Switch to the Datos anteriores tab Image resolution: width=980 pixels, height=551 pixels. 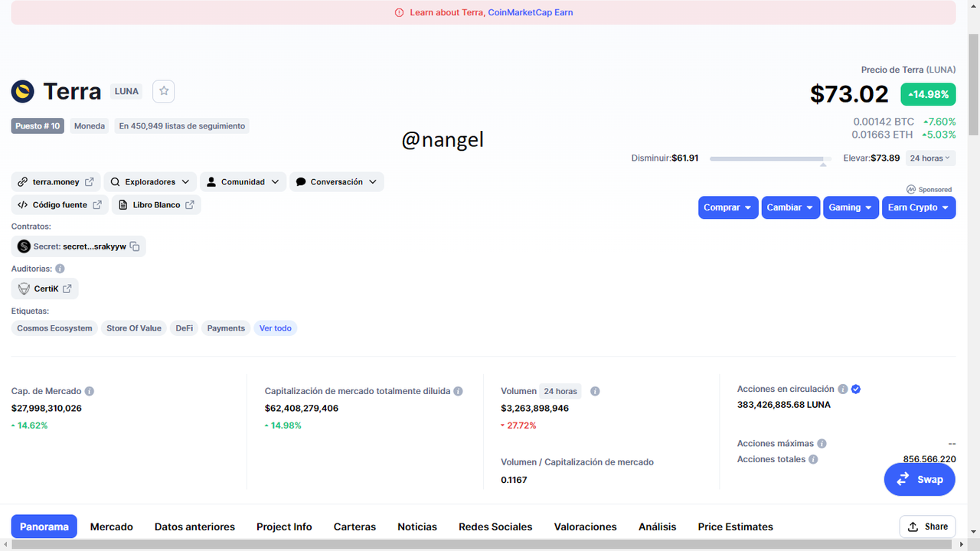pyautogui.click(x=194, y=527)
